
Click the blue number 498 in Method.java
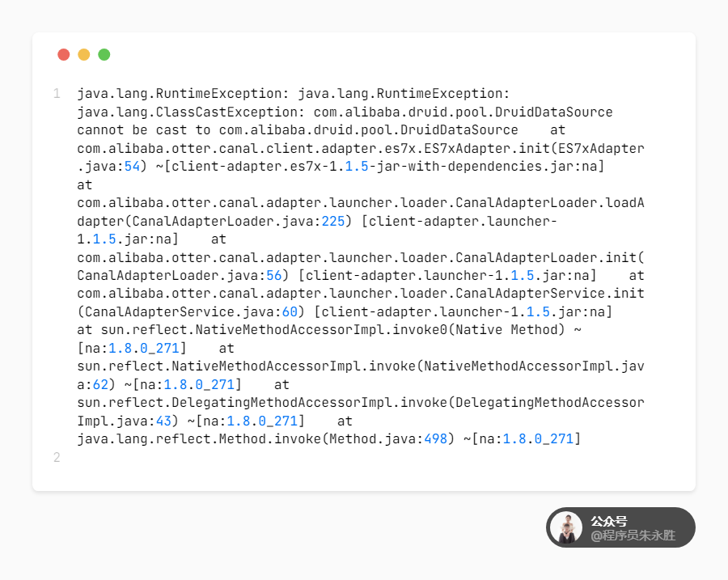435,438
